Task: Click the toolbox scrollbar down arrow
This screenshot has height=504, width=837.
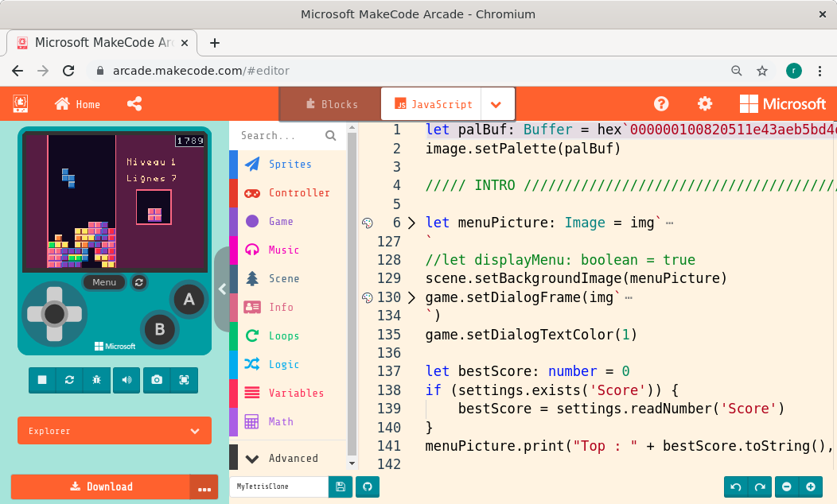Action: (352, 463)
